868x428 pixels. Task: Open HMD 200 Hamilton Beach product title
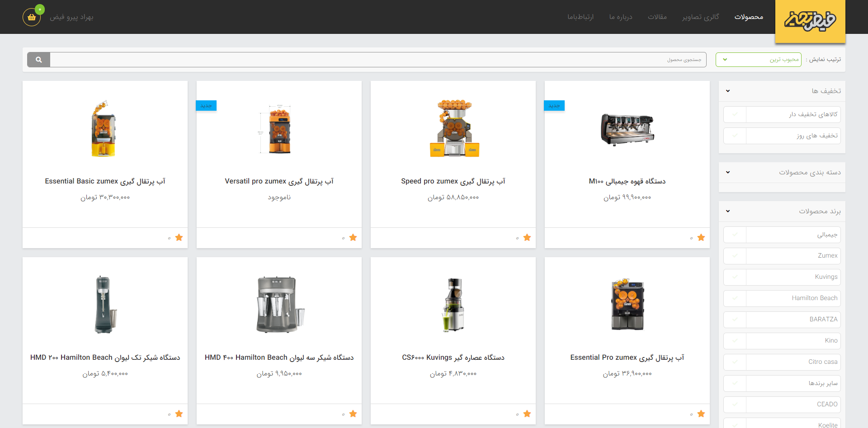coord(105,357)
